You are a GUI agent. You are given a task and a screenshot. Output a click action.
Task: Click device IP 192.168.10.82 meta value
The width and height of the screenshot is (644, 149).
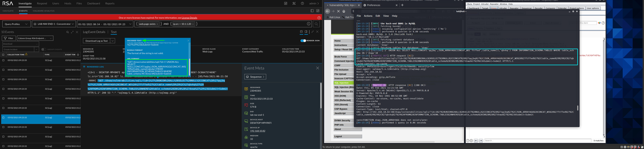pos(258,131)
